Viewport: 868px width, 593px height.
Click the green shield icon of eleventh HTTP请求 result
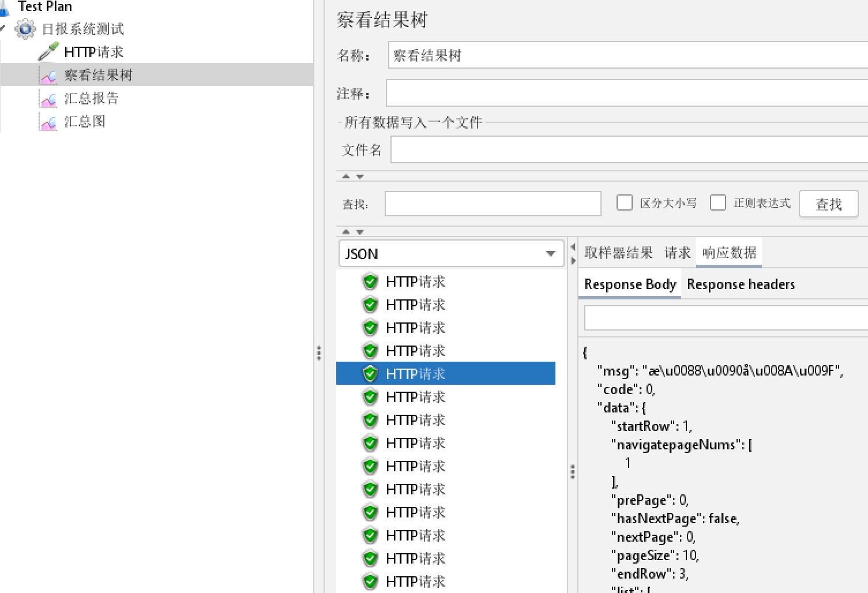(x=370, y=512)
